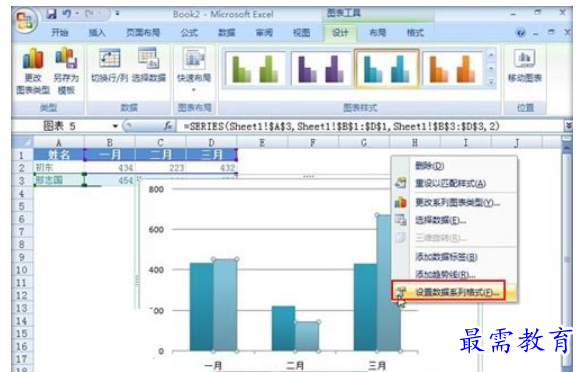
Task: Open the 页面布局 tab
Action: (x=143, y=33)
